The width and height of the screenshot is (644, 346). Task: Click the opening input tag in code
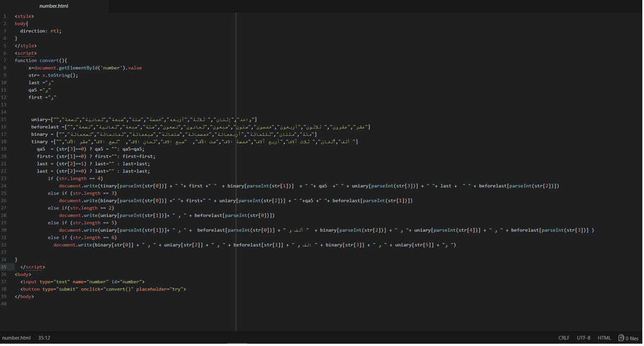(29, 282)
